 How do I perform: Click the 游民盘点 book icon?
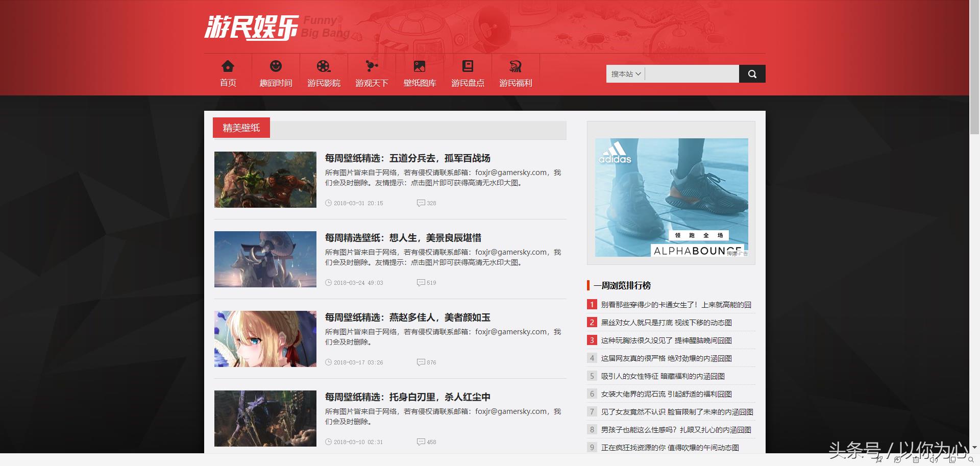(468, 66)
